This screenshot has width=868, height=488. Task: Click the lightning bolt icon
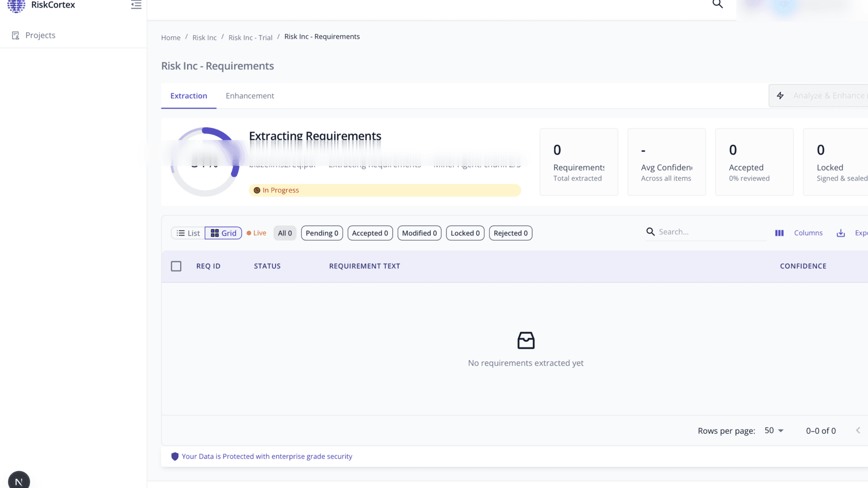tap(780, 95)
